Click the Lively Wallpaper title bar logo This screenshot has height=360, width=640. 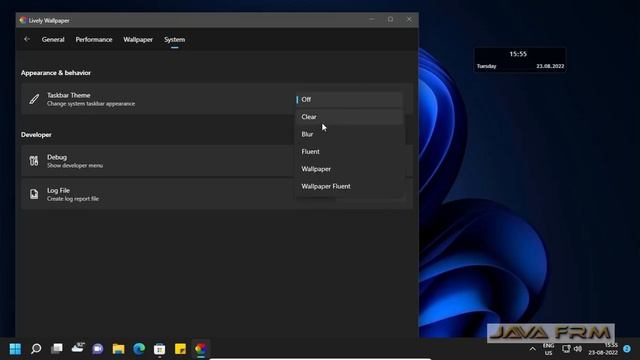23,20
